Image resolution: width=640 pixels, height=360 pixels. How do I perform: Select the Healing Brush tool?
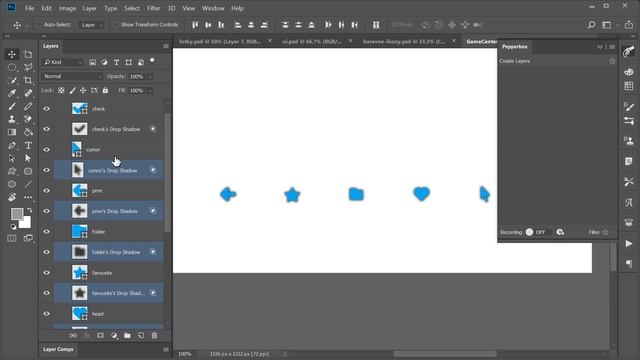tap(28, 93)
